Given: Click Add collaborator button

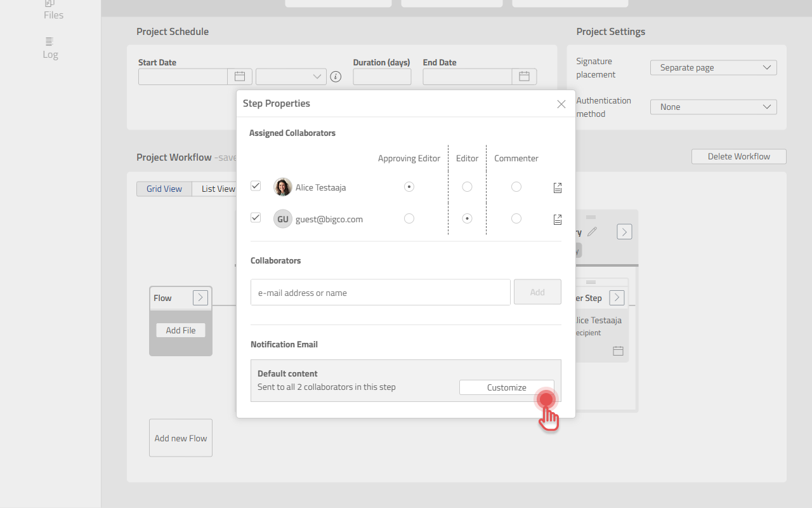Looking at the screenshot, I should click(537, 292).
